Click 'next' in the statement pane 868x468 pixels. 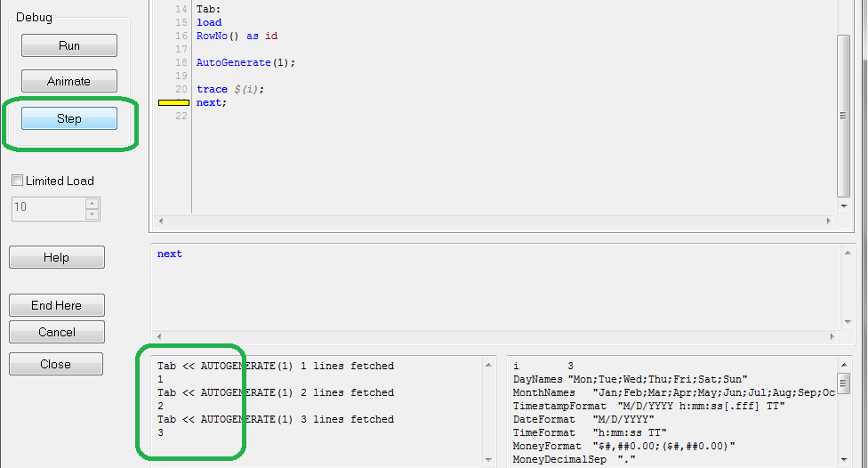169,254
